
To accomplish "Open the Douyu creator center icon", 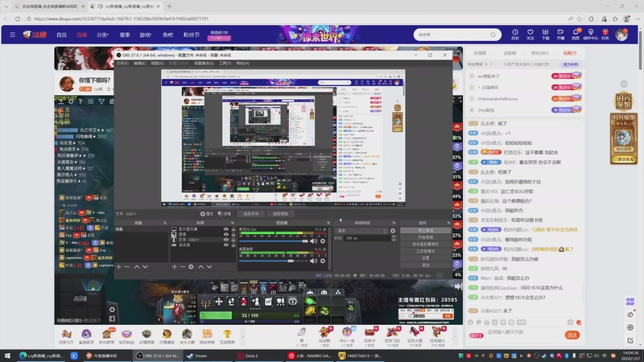I will tap(591, 34).
